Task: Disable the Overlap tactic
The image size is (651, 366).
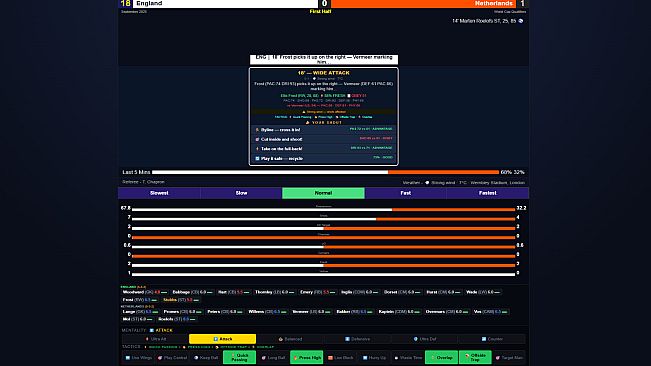Action: (x=441, y=357)
